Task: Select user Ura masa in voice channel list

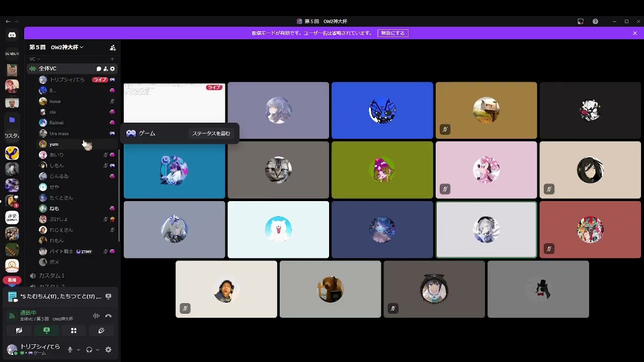Action: coord(77,133)
